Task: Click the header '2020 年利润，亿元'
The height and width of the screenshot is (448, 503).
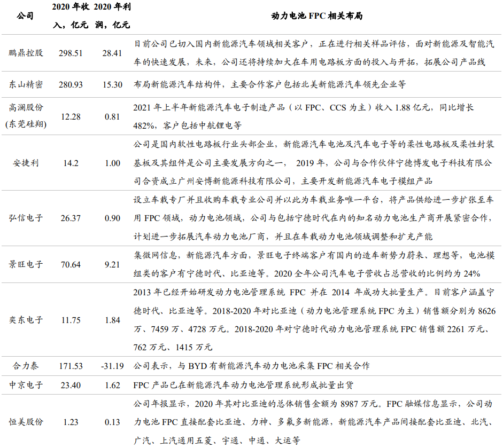Action: (x=112, y=15)
